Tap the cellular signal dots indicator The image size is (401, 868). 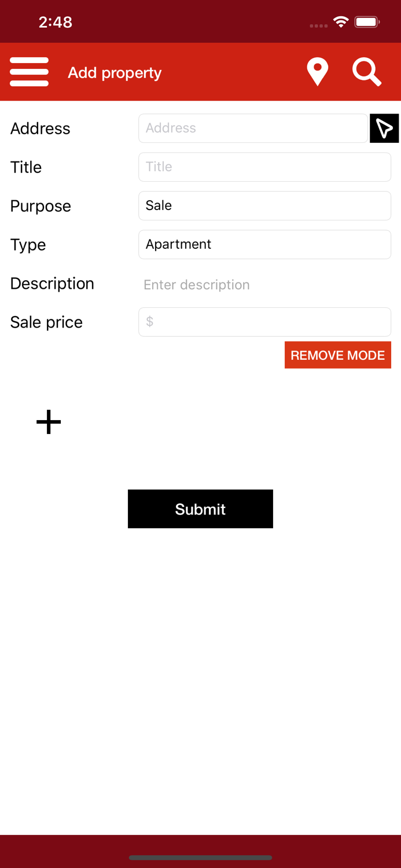click(319, 25)
